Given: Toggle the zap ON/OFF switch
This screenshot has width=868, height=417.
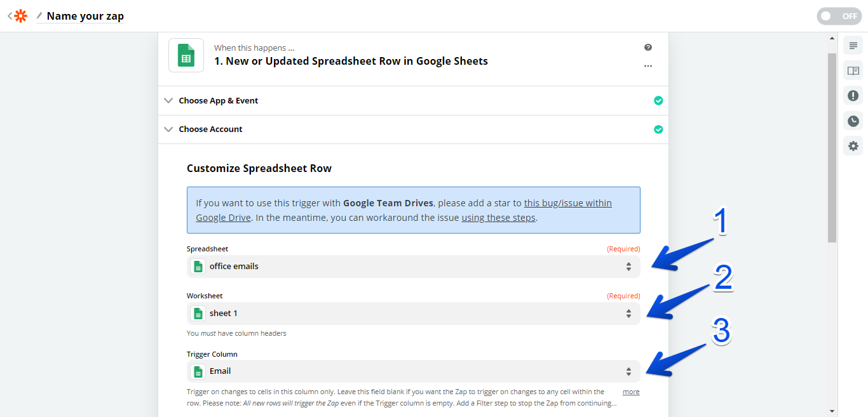Looking at the screenshot, I should coord(839,17).
